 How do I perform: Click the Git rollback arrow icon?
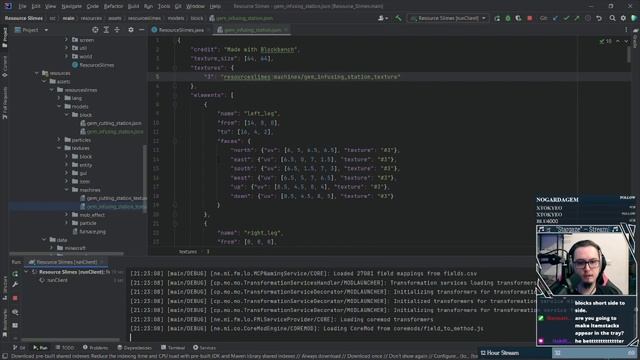(599, 18)
